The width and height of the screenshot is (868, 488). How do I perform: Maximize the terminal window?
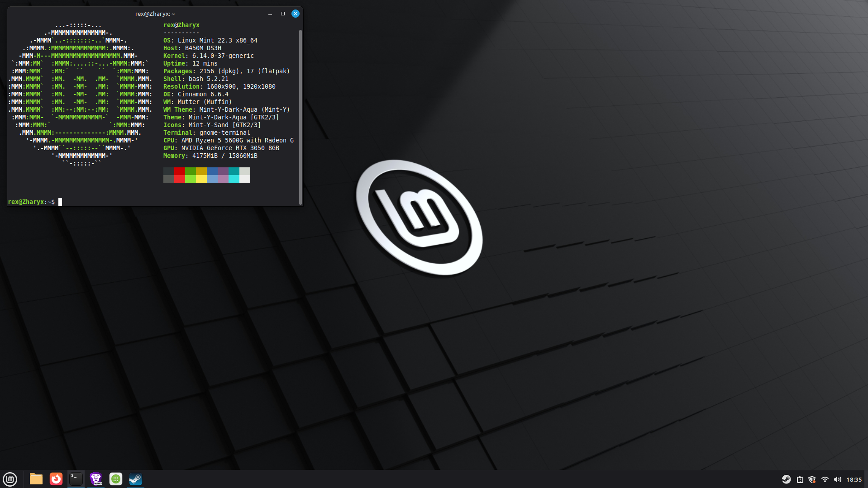pyautogui.click(x=283, y=14)
